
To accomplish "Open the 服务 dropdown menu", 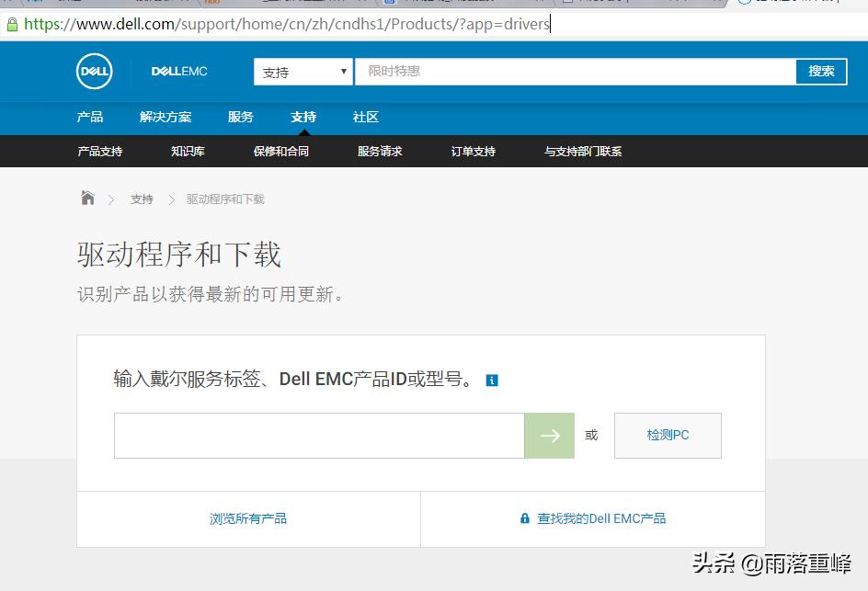I will pos(240,118).
